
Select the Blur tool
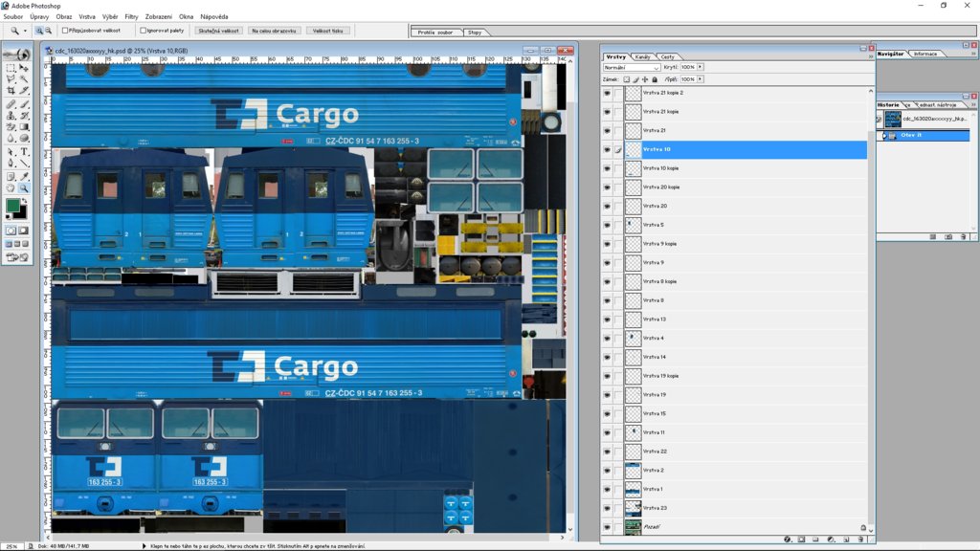click(x=10, y=138)
